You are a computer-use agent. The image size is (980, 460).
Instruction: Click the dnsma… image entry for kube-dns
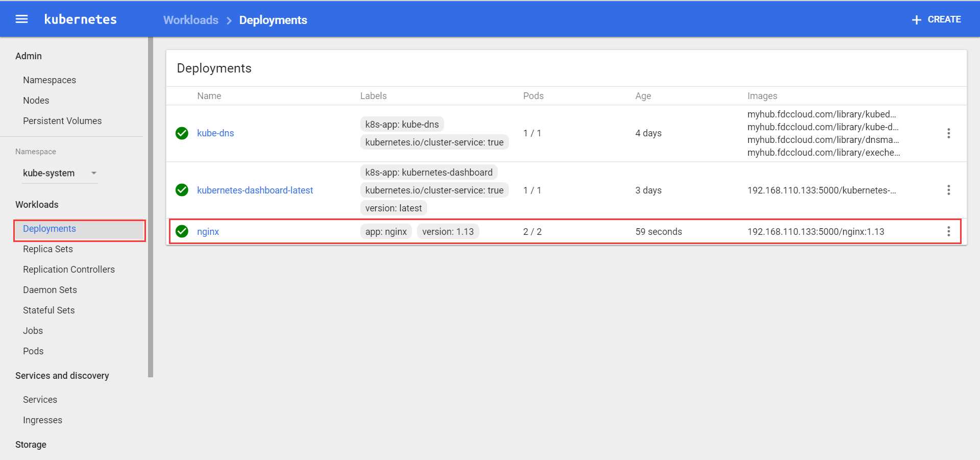(823, 140)
